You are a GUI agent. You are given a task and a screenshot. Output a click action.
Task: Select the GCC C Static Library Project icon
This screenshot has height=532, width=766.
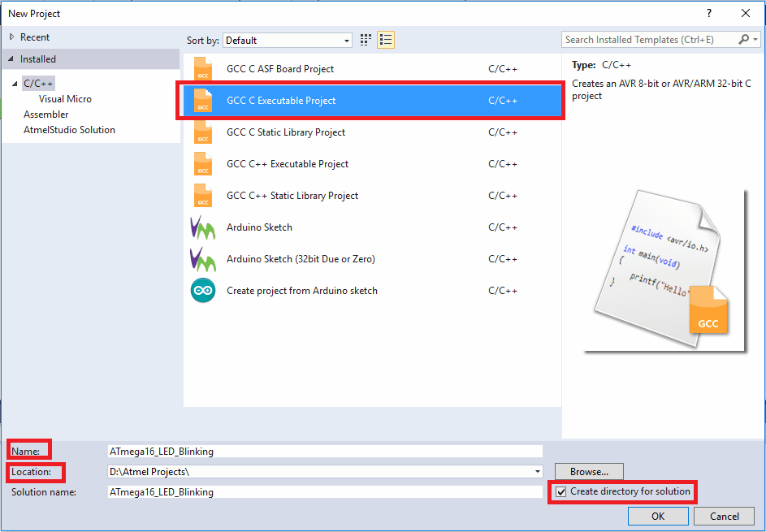click(x=202, y=132)
